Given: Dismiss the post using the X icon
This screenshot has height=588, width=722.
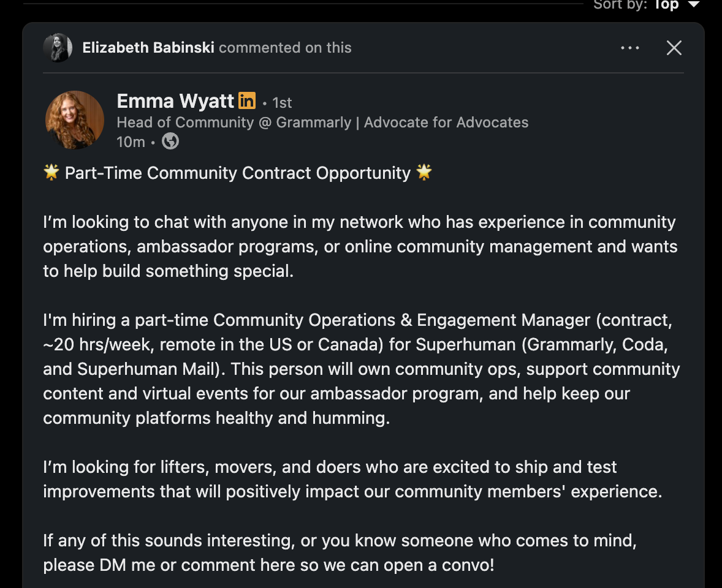Looking at the screenshot, I should pos(674,47).
